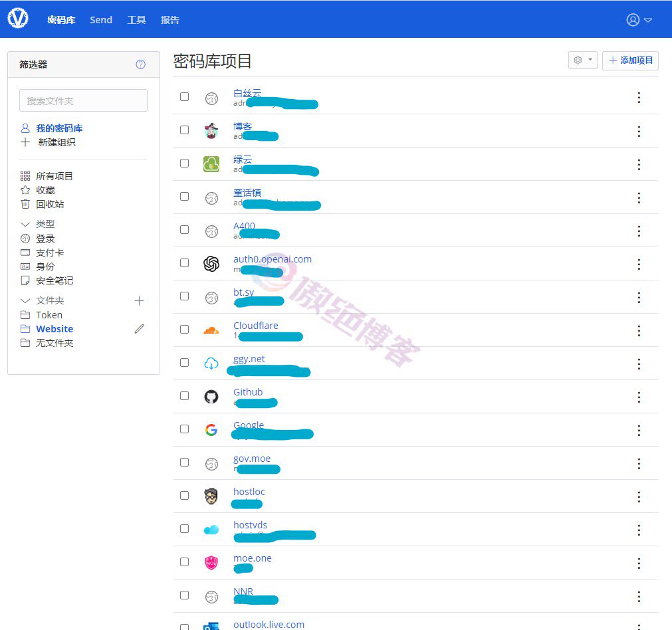
Task: Click the Vaultwarden logo icon
Action: (18, 19)
